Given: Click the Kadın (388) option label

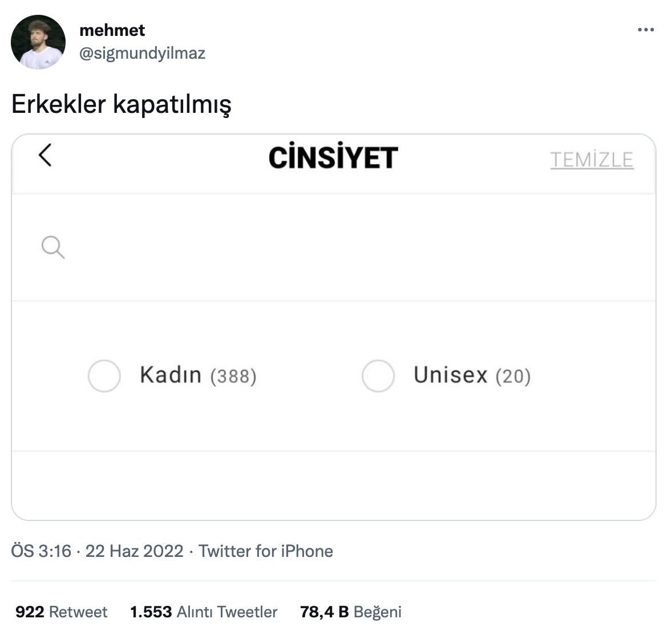Looking at the screenshot, I should pyautogui.click(x=198, y=375).
